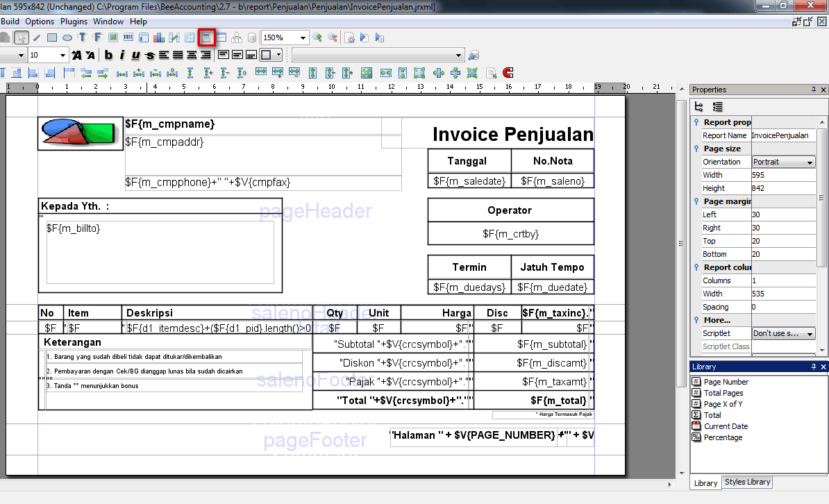Select the Static Text tool

pos(81,37)
